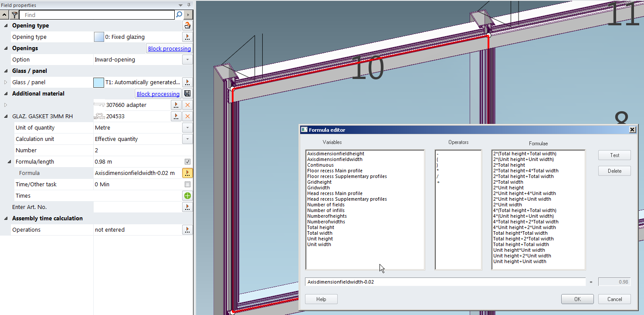Remove the 204533 glazing gasket entry
Viewport: 644px width, 315px height.
[187, 116]
